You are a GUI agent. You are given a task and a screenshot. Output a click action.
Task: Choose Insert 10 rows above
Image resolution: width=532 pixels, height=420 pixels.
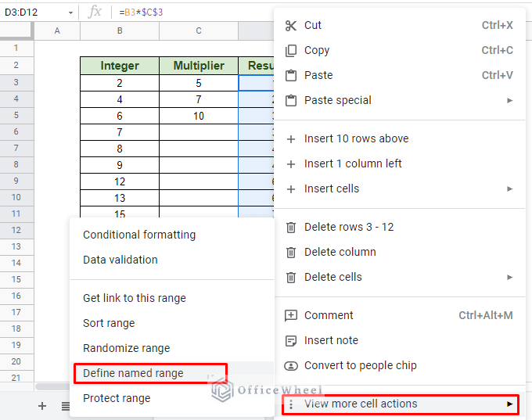pos(356,138)
